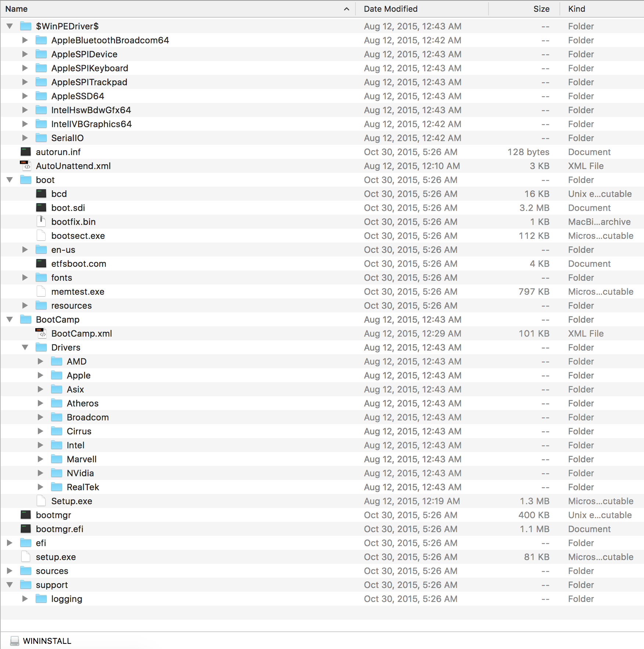Click the autorun.inf file icon

click(26, 152)
